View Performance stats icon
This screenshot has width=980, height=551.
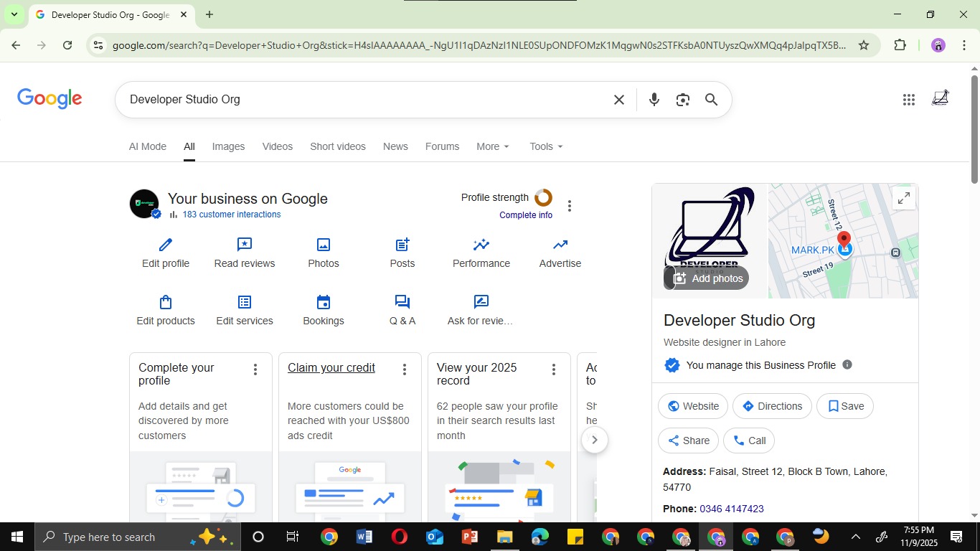(481, 245)
